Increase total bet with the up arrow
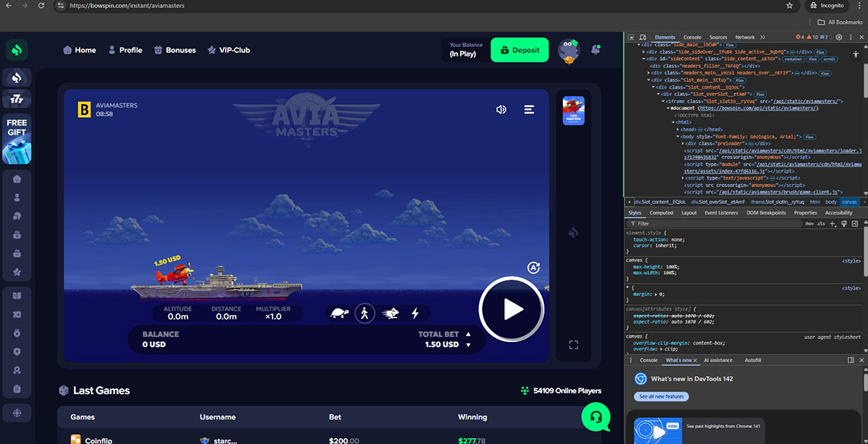Image resolution: width=868 pixels, height=444 pixels. 468,334
